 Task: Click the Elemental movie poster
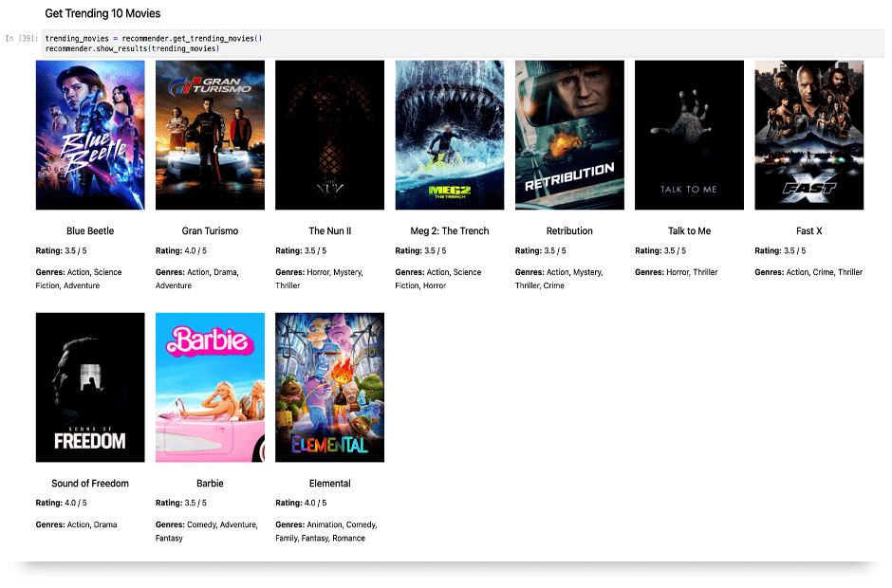[x=329, y=387]
